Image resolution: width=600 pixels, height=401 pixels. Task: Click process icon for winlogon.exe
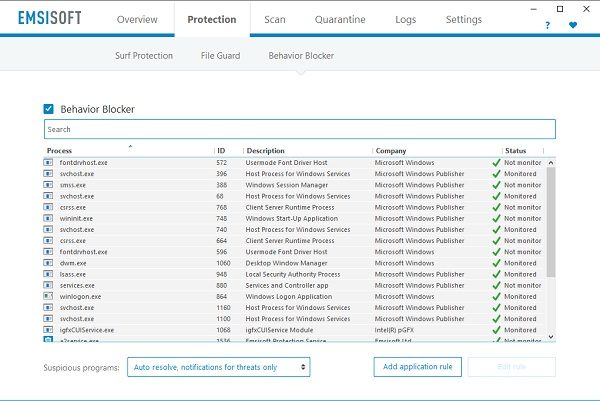point(48,296)
